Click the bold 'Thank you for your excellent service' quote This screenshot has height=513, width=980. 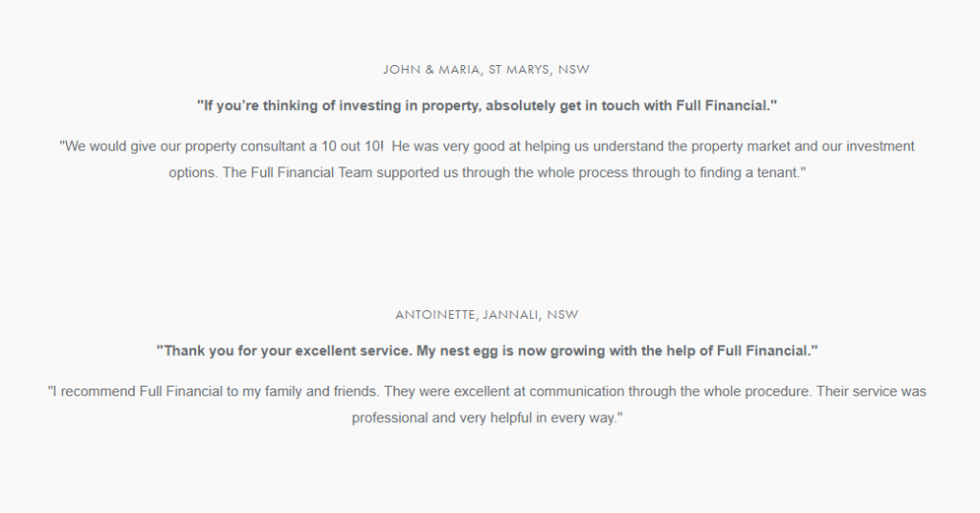pos(486,350)
